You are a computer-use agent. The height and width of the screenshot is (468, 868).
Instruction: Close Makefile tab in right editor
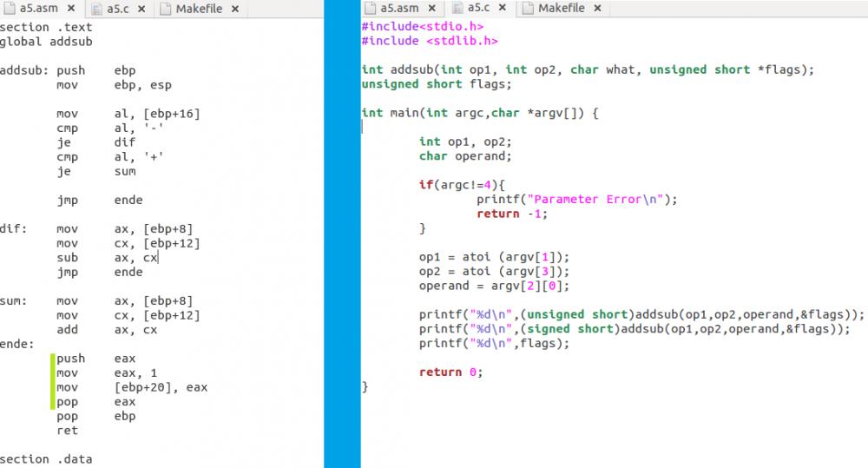(597, 9)
